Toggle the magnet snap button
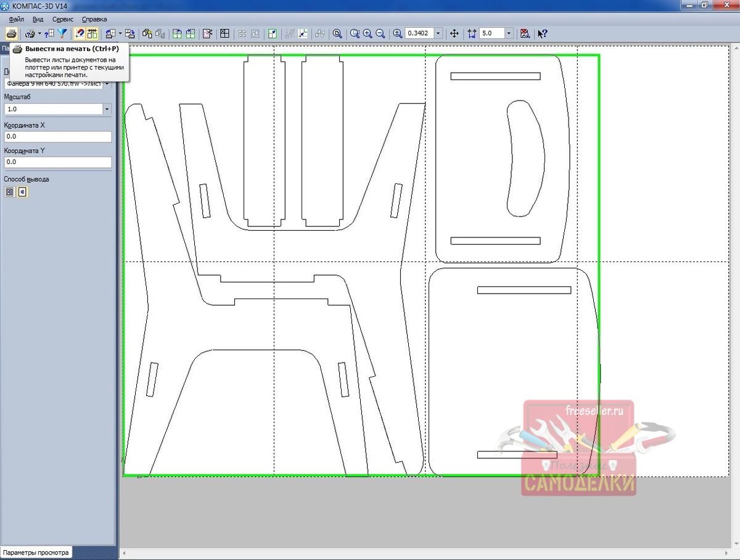This screenshot has width=740, height=560. coord(80,33)
